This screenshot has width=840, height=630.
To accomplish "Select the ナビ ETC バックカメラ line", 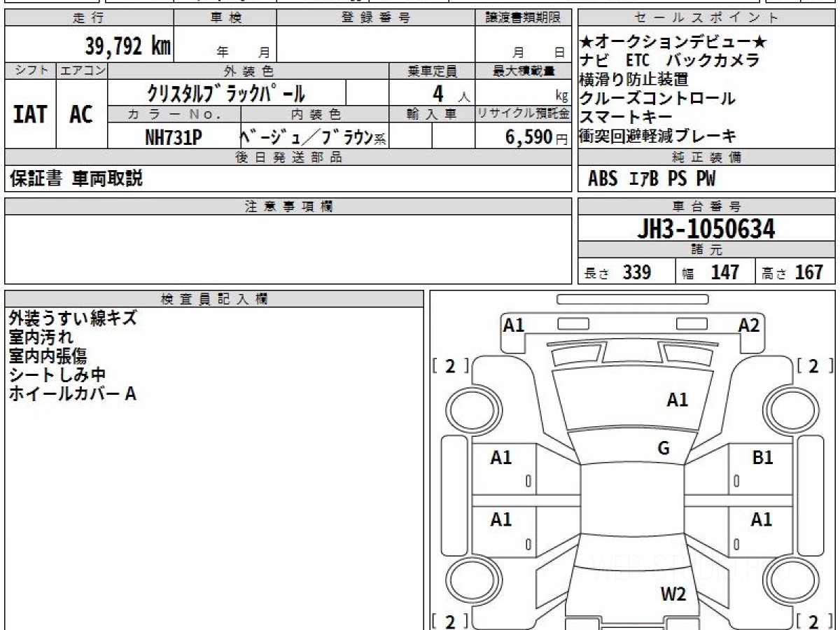I will [670, 61].
